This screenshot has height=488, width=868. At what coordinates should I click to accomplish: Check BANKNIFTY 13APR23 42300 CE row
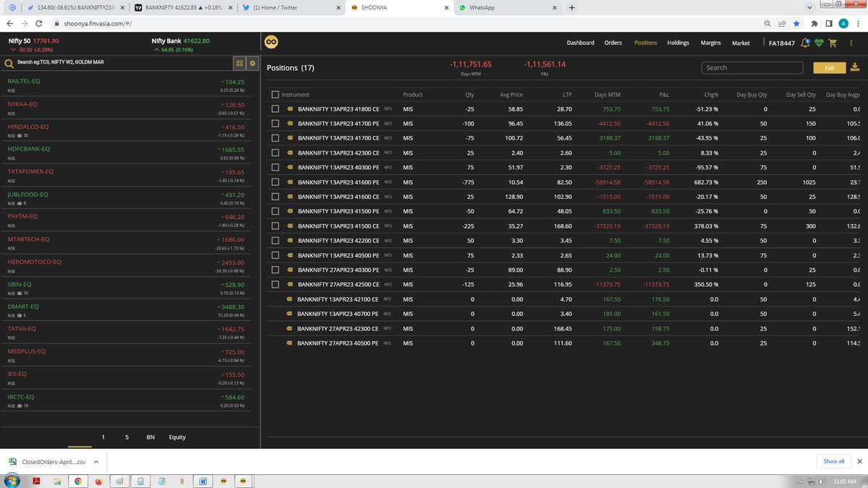coord(275,153)
